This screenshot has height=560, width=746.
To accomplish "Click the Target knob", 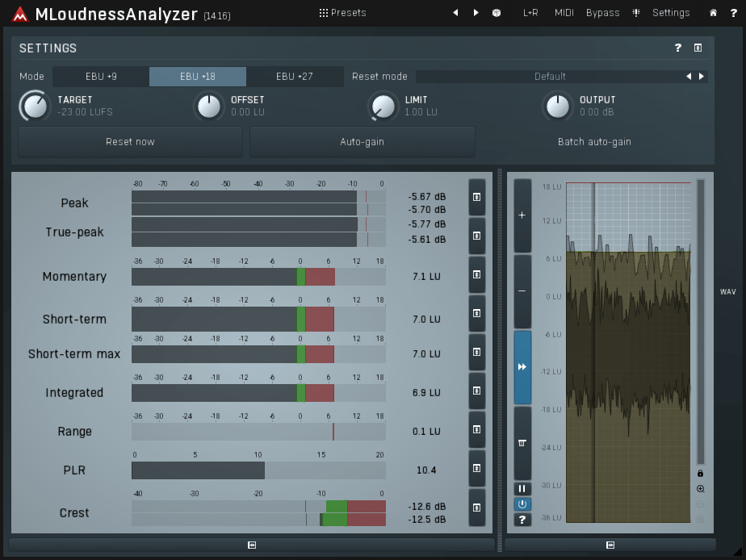I will (34, 106).
